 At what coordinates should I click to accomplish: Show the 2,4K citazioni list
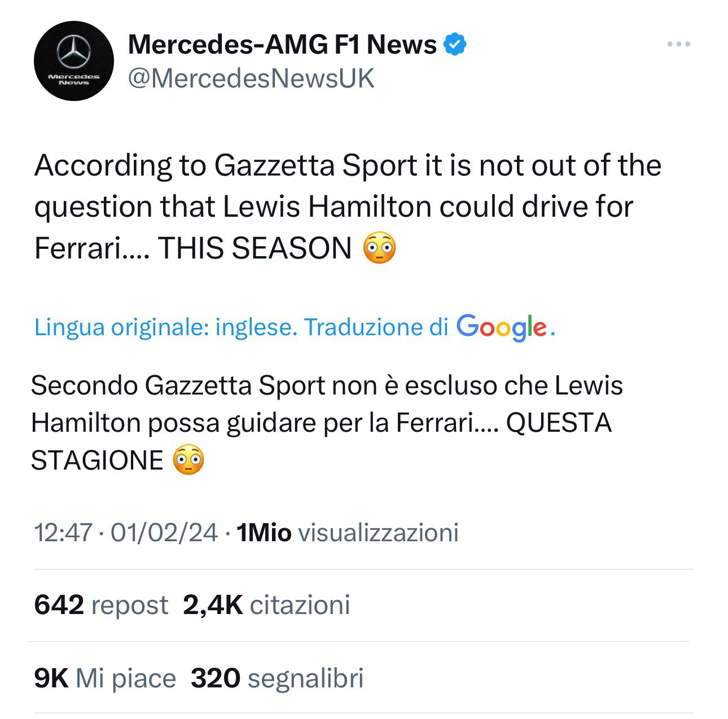tap(266, 605)
